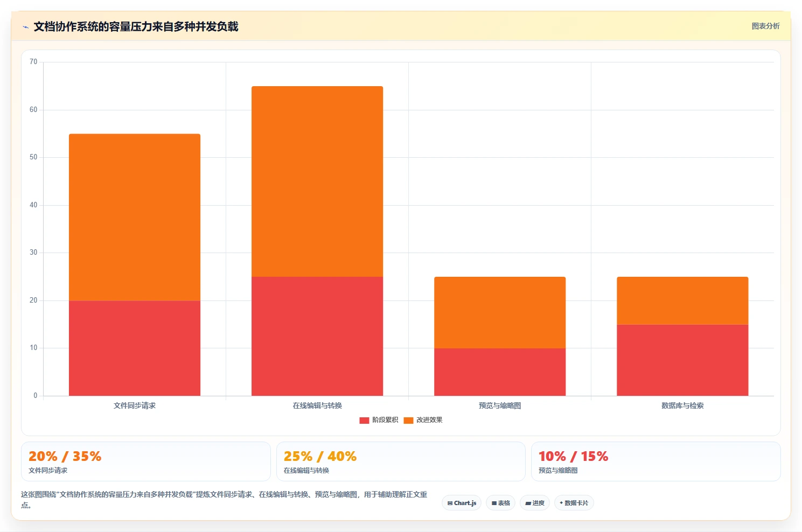Select the Chart.js tag chip
The image size is (802, 532).
462,503
